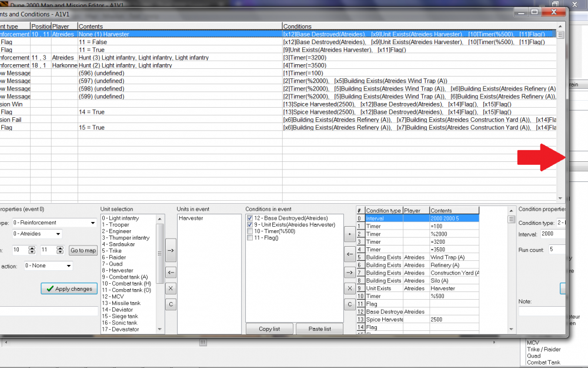This screenshot has height=368, width=588.
Task: Expand the action dropdown showing 0 - None
Action: pos(48,266)
